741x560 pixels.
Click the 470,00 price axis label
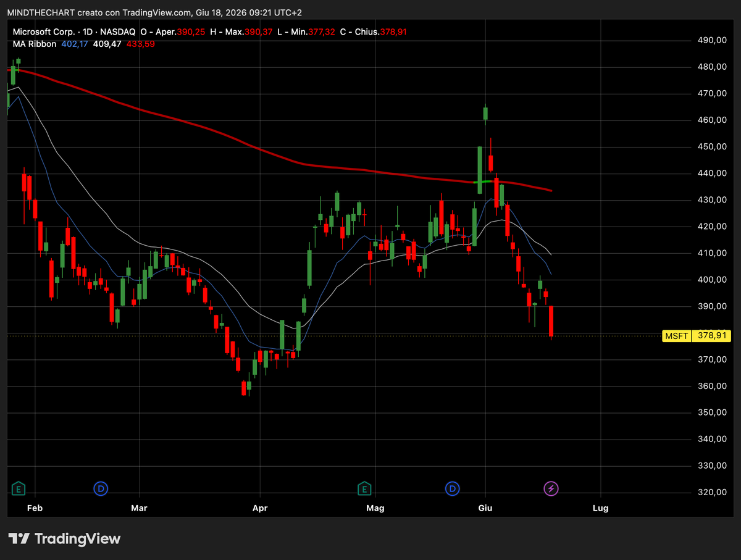[711, 93]
